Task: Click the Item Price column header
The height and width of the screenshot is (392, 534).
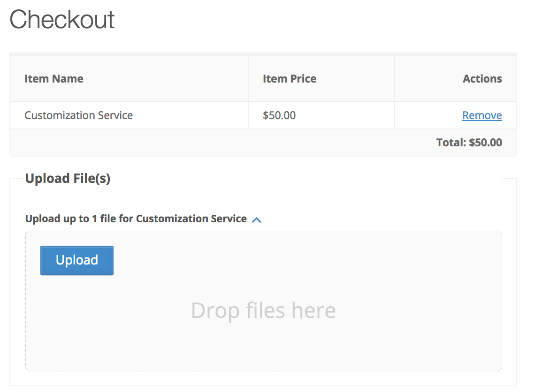Action: pyautogui.click(x=289, y=79)
